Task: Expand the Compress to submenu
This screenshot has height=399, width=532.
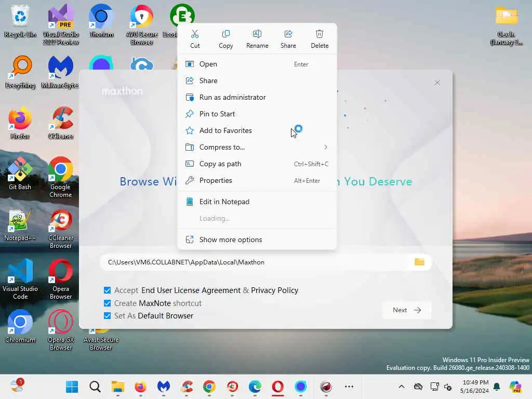Action: tap(257, 147)
